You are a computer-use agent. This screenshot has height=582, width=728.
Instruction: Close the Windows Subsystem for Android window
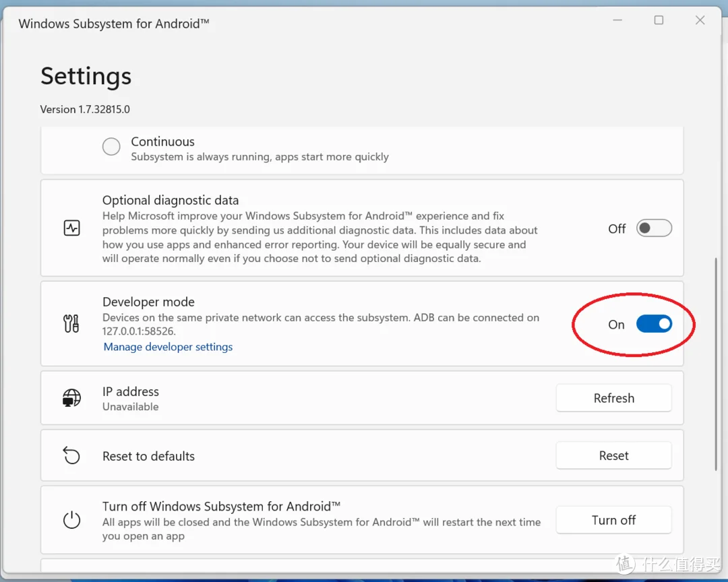[x=700, y=20]
